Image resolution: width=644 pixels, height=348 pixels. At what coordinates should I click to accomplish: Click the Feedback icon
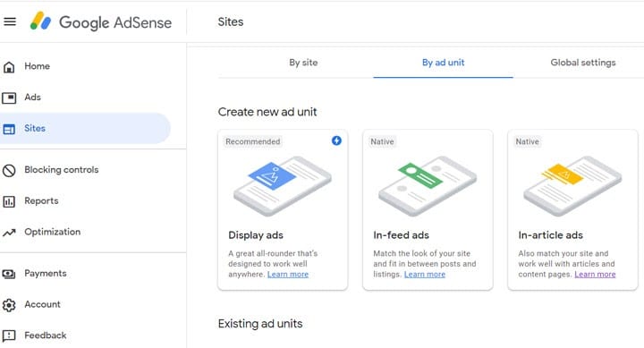pos(9,335)
